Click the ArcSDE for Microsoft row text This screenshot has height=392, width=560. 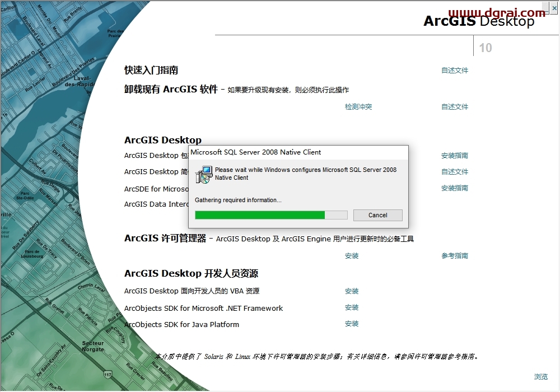[156, 189]
